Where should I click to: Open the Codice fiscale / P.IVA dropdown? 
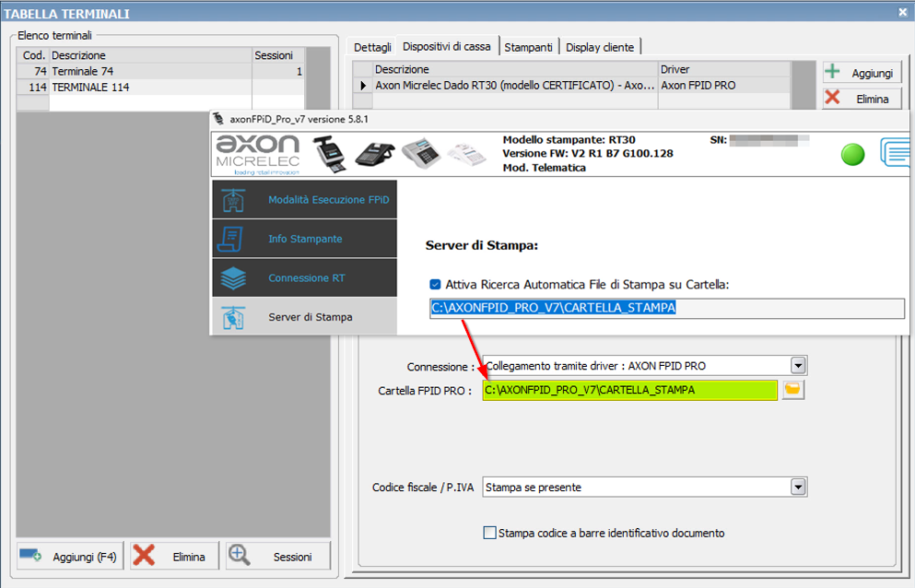coord(798,487)
